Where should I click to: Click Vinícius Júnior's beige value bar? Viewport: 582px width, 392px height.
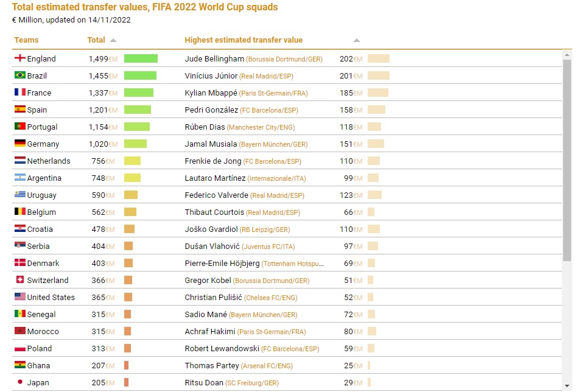tap(378, 75)
